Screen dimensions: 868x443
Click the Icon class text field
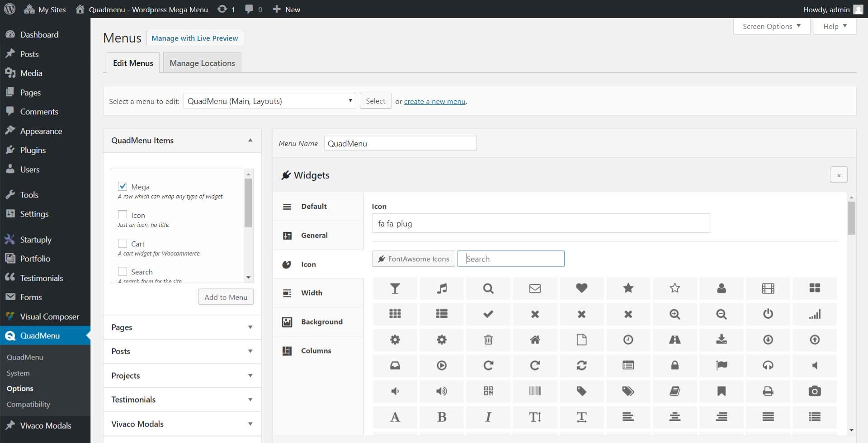[541, 223]
